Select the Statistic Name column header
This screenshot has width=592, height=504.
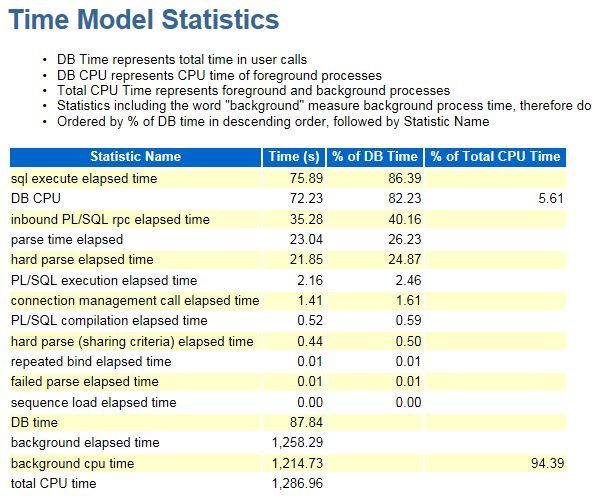[136, 157]
